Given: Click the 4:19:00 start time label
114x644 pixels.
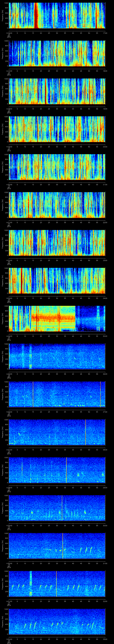Looking at the screenshot, I should (x=9, y=147).
